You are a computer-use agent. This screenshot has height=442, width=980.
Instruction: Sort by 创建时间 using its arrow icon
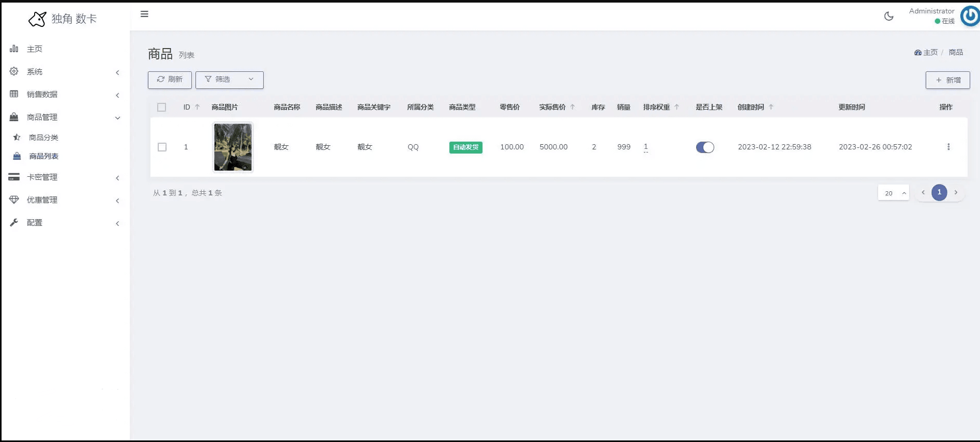[771, 107]
